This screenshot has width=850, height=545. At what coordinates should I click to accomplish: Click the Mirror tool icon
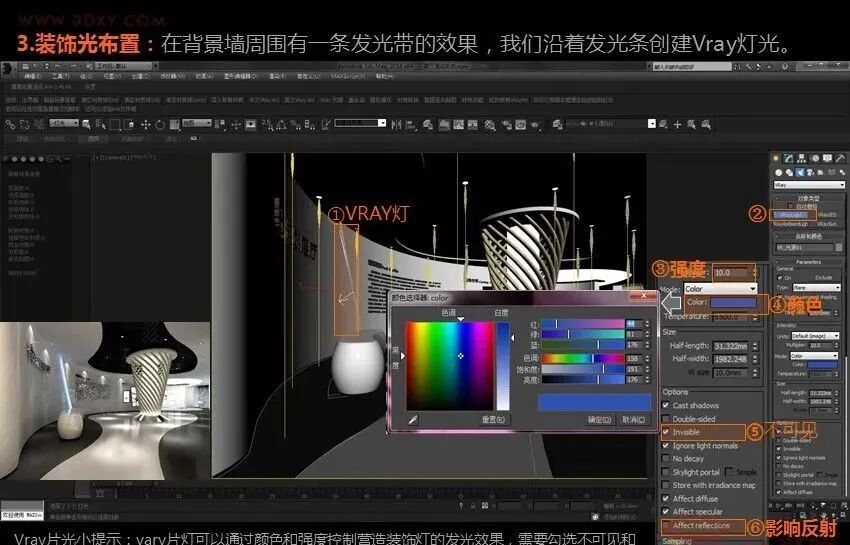click(396, 125)
